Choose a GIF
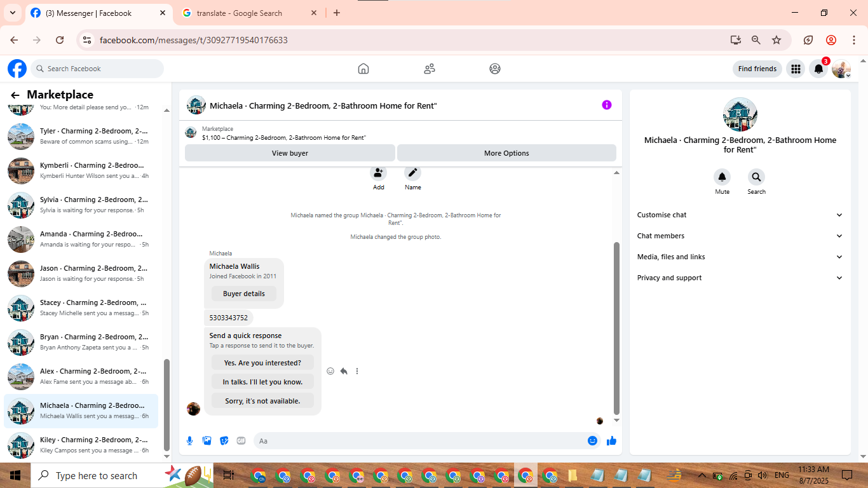This screenshot has height=488, width=868. pos(241,440)
